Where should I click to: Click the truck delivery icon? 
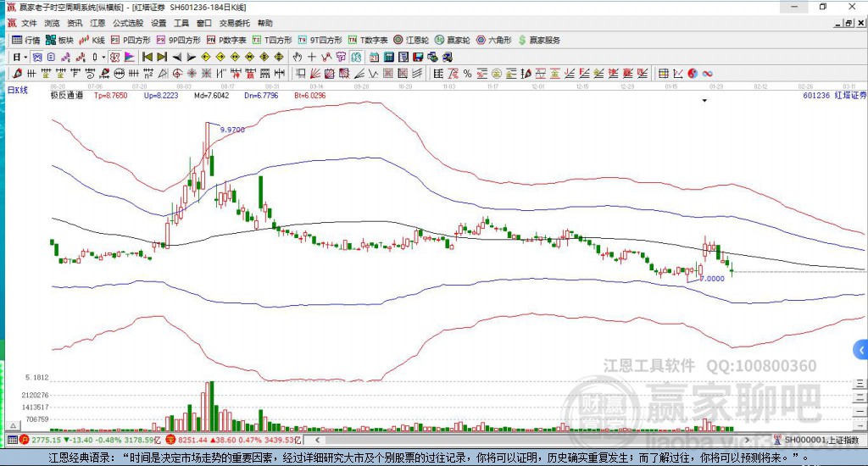(447, 57)
